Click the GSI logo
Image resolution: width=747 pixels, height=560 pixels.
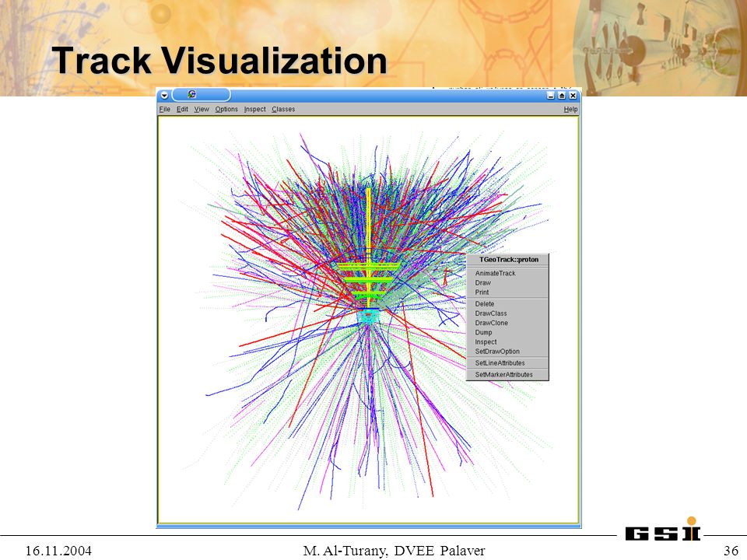[663, 530]
